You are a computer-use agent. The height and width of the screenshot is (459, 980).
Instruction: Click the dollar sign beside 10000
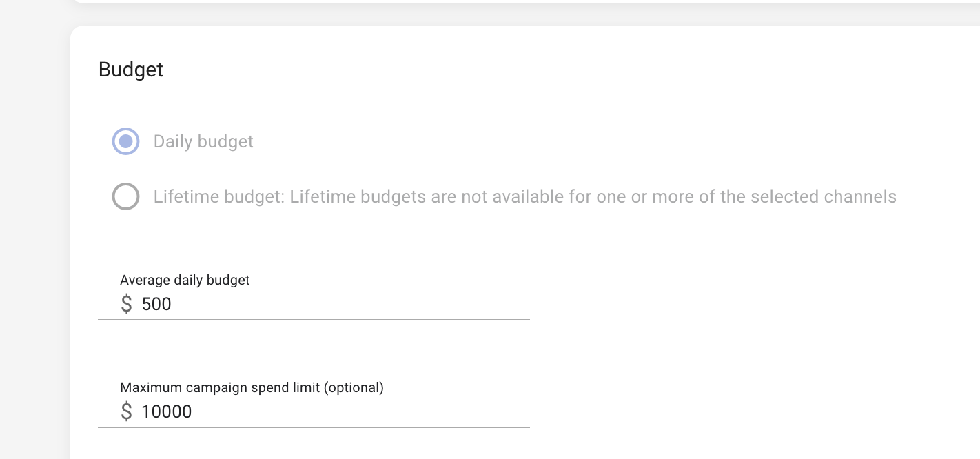(x=126, y=411)
